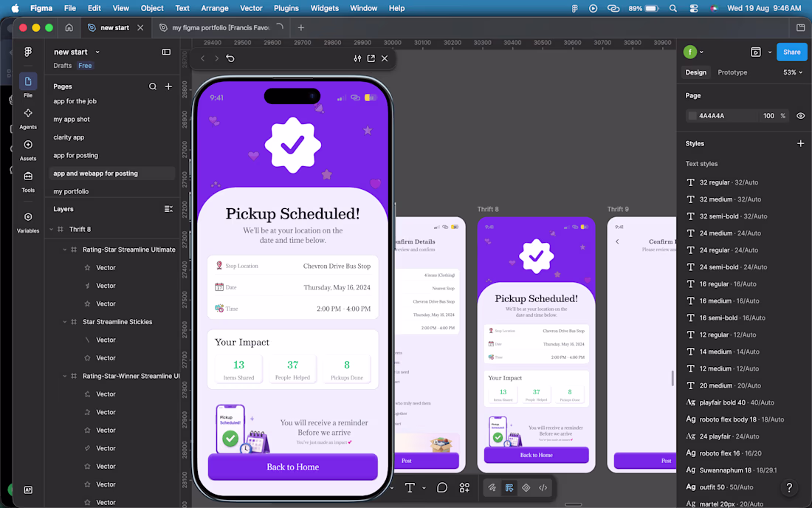Image resolution: width=812 pixels, height=508 pixels.
Task: Go forward in preview
Action: pyautogui.click(x=216, y=58)
